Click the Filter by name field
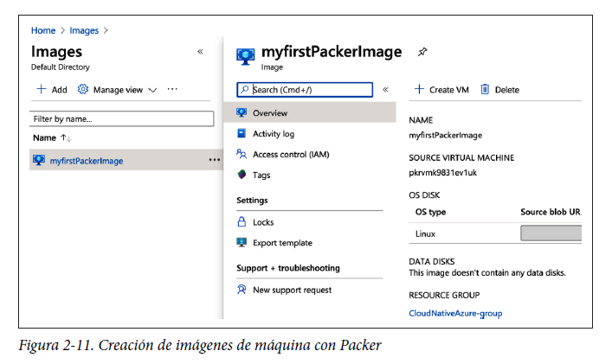Viewport: 612px width, 364px height. [x=121, y=118]
